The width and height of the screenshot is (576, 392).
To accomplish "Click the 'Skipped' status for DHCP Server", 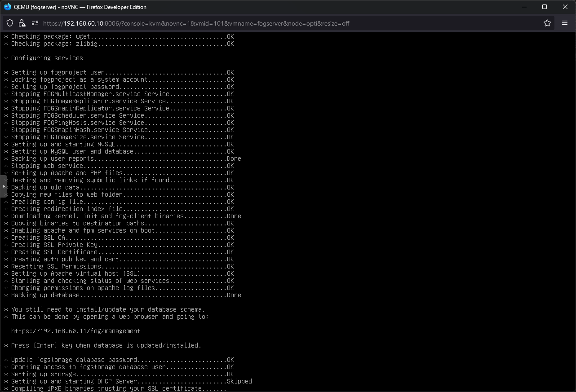I will click(x=239, y=381).
